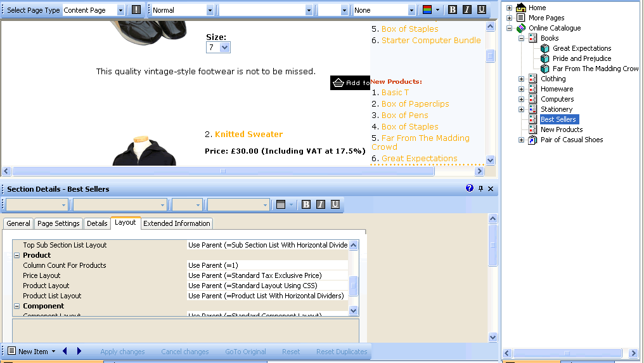Screen dimensions: 644x363
Task: Pin the Section Details panel
Action: (x=480, y=188)
